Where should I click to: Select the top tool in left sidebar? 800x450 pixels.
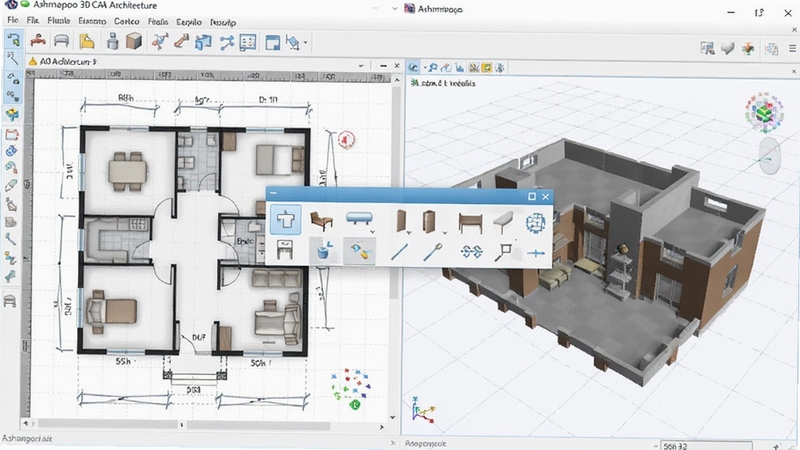(13, 39)
